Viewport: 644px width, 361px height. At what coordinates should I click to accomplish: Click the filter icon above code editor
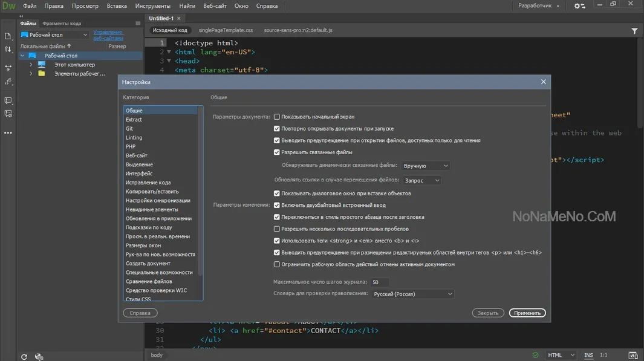coord(634,31)
